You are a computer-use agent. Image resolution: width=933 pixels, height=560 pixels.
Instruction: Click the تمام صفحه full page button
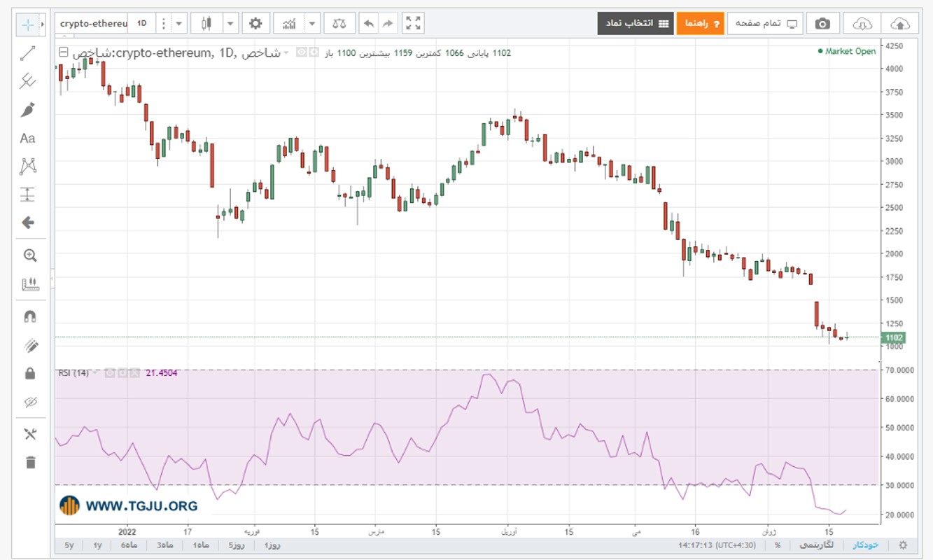(766, 23)
